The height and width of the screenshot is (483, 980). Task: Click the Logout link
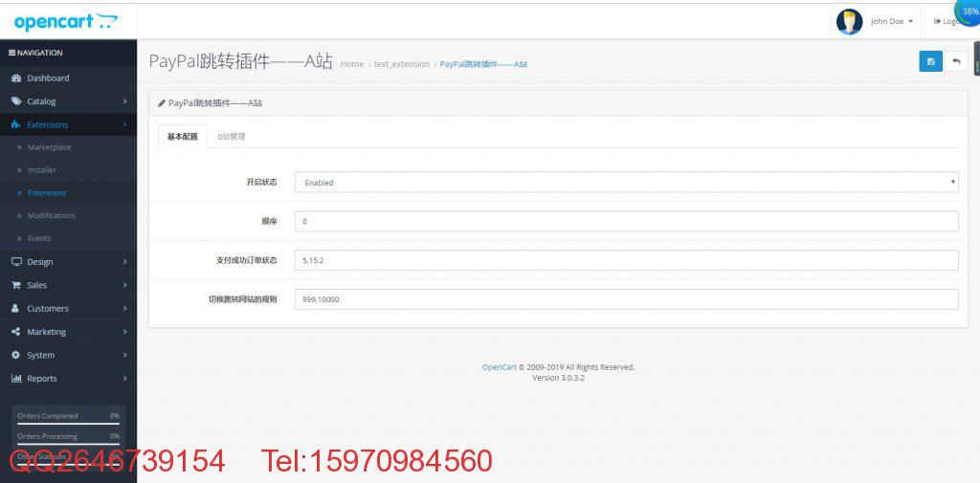pyautogui.click(x=947, y=21)
